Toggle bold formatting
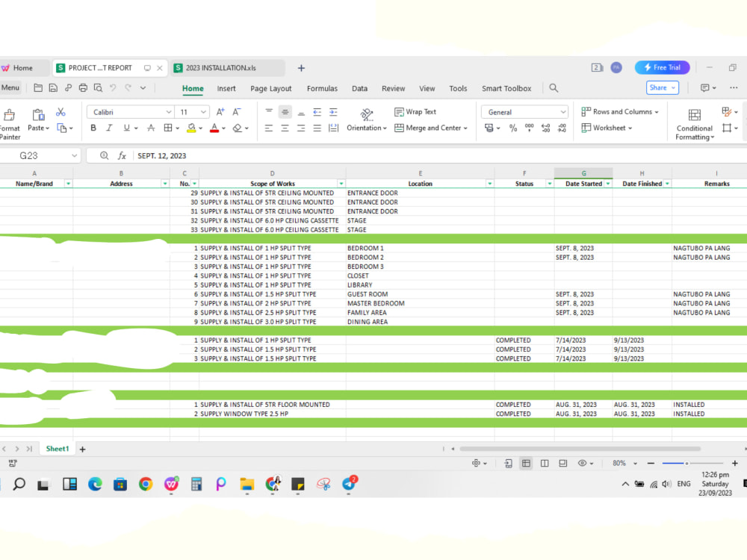The height and width of the screenshot is (560, 747). (x=93, y=128)
